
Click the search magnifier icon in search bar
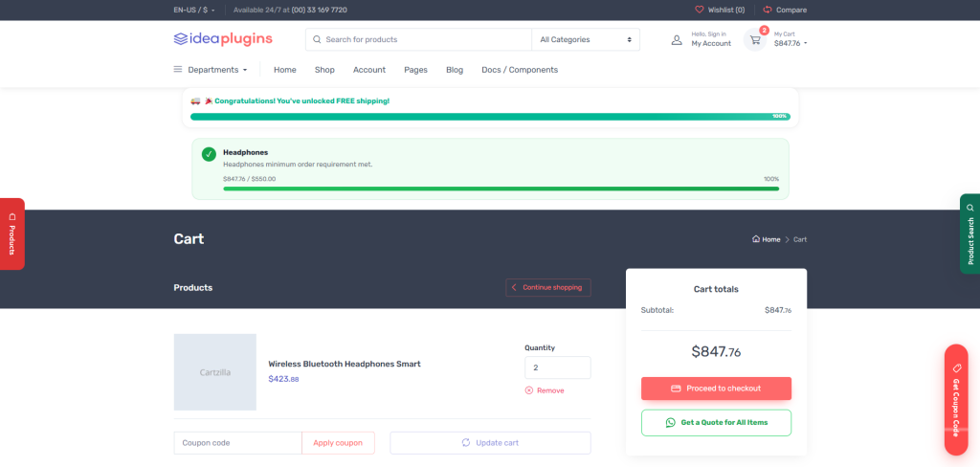pos(316,39)
